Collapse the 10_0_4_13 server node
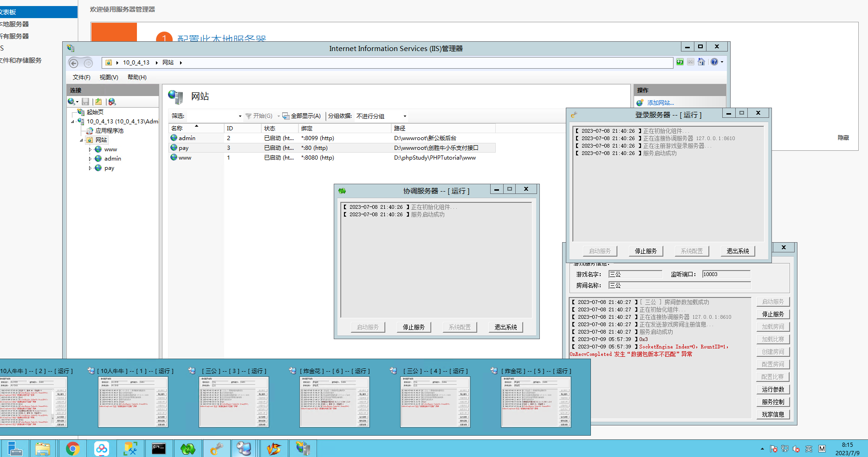 [72, 122]
